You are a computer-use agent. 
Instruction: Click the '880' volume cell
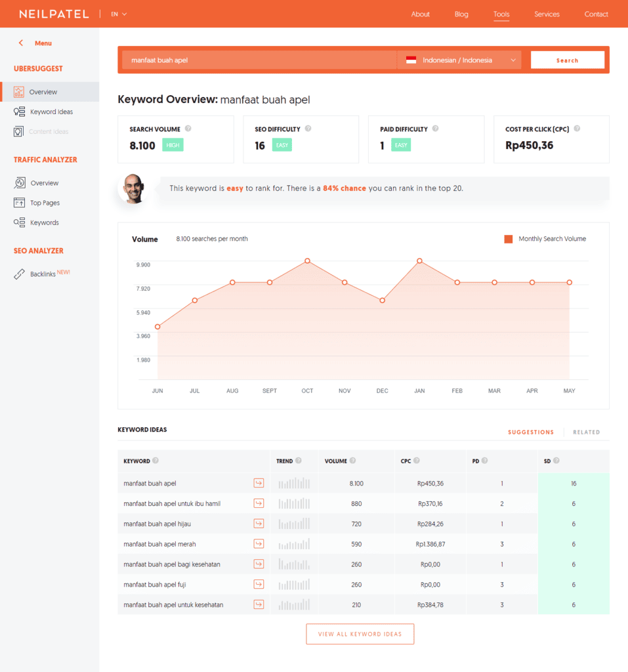tap(356, 503)
